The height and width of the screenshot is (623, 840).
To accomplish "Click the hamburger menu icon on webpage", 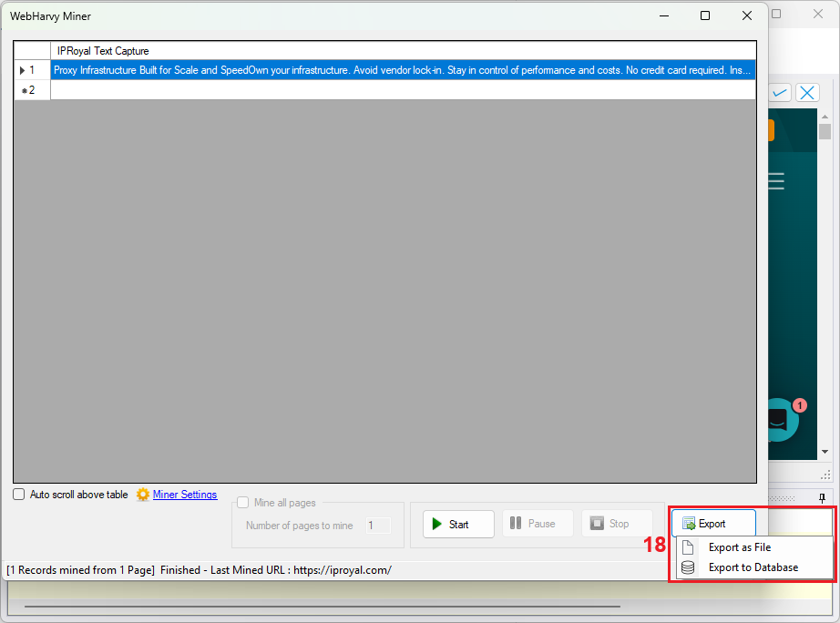I will coord(776,181).
